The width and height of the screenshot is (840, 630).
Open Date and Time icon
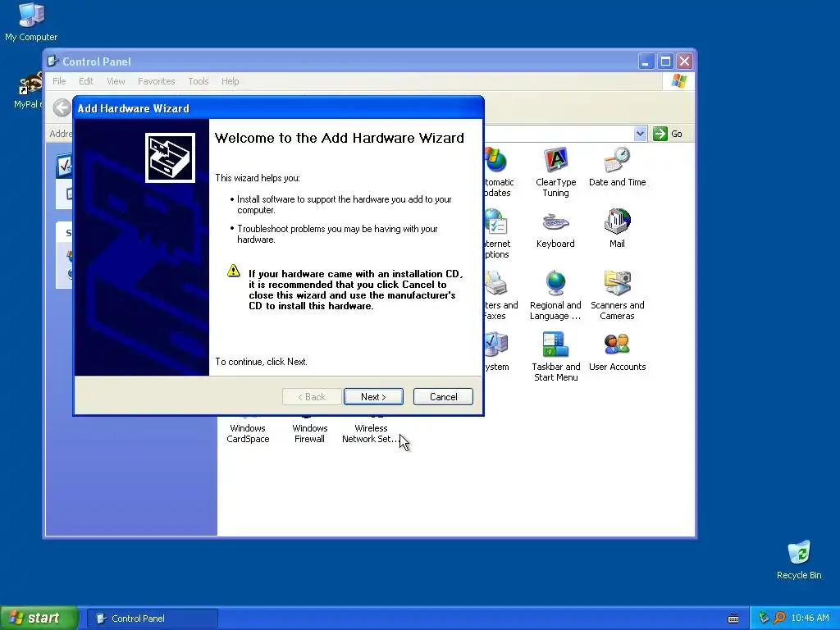tap(617, 167)
